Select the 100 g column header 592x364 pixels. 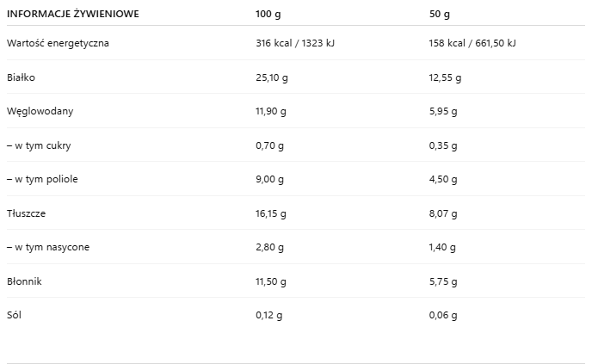268,15
